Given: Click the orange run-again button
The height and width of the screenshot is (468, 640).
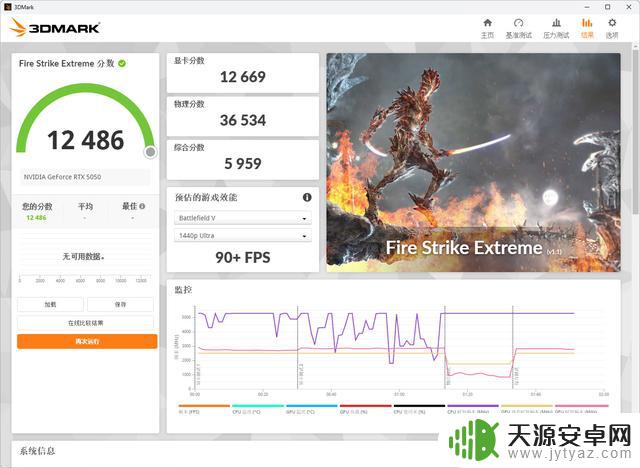Looking at the screenshot, I should pyautogui.click(x=87, y=342).
